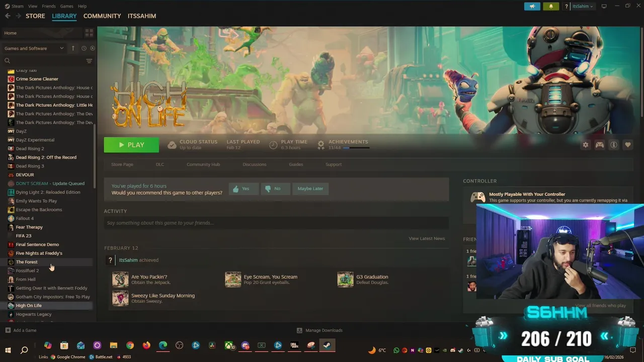Open the Discussions link
Viewport: 644px width, 362px height.
tap(255, 164)
